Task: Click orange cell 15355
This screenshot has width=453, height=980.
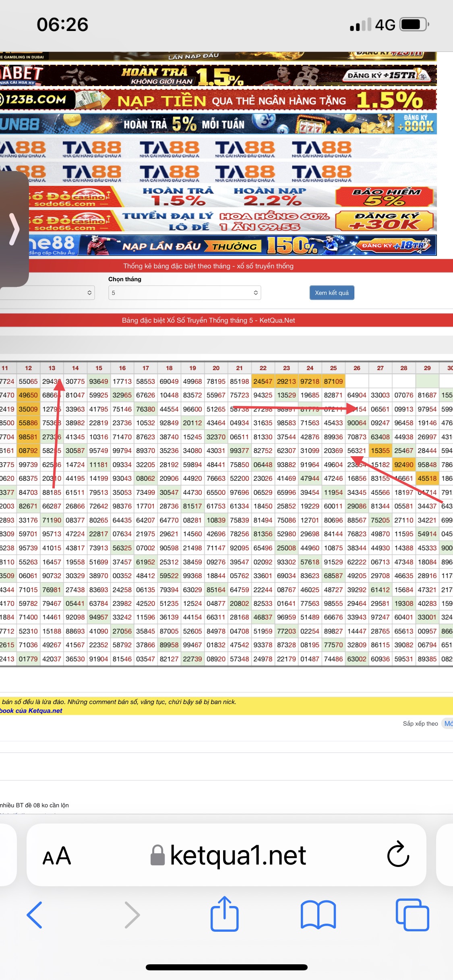Action: tap(381, 451)
